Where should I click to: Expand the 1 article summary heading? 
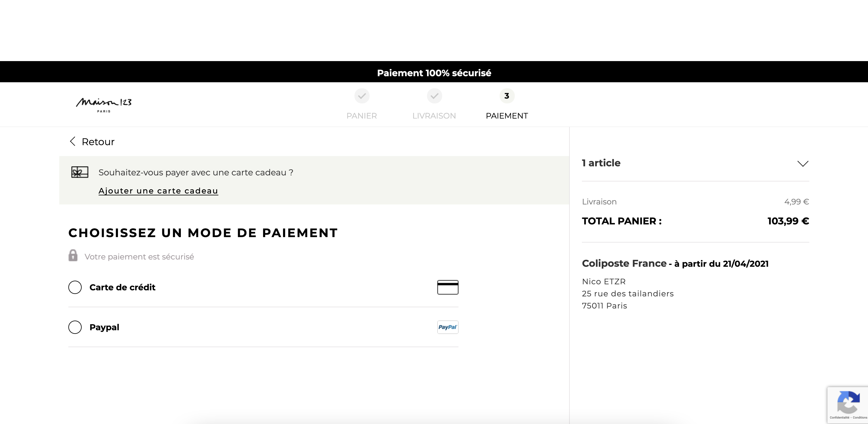tap(601, 163)
